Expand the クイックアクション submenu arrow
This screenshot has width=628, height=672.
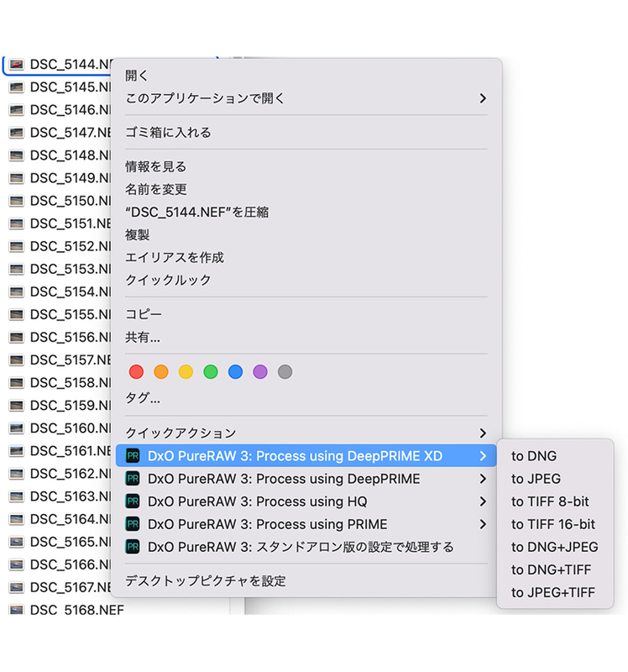[x=483, y=433]
